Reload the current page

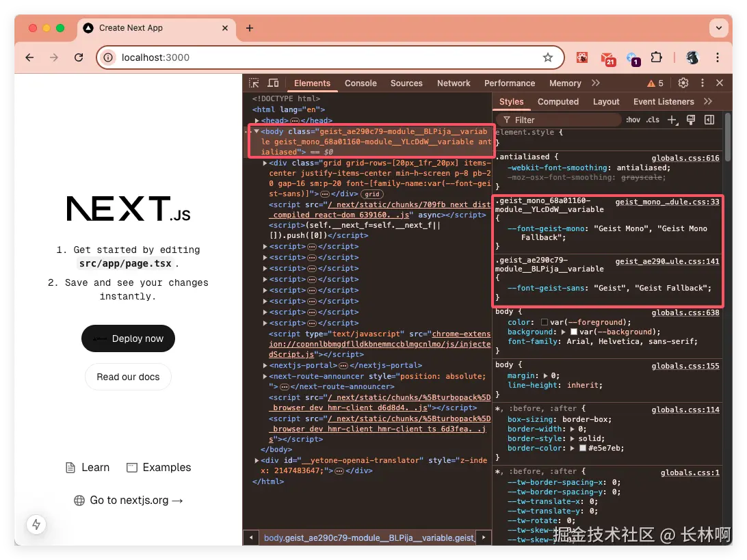(x=79, y=57)
